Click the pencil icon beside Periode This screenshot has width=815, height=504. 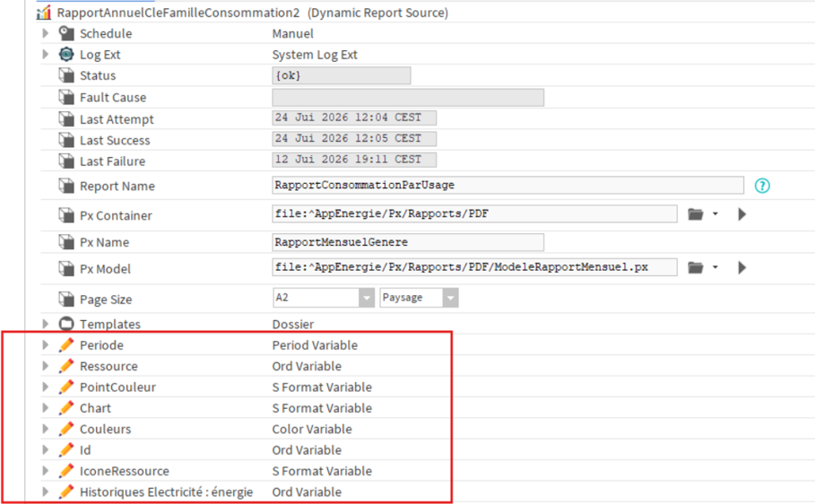click(x=66, y=345)
